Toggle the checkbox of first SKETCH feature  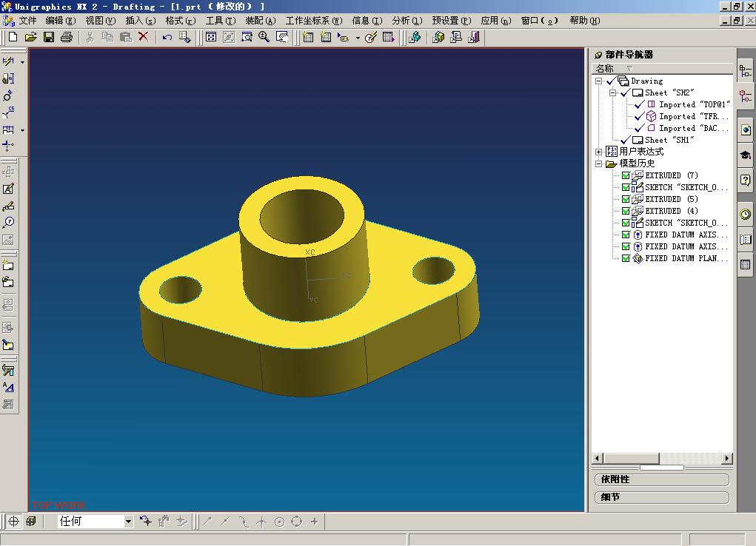coord(626,187)
